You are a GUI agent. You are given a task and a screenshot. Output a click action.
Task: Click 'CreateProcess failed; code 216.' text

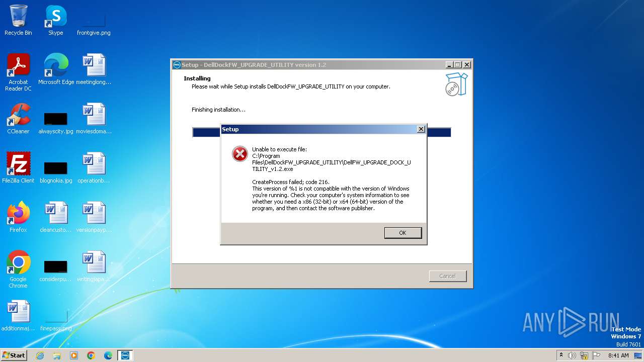coord(291,182)
